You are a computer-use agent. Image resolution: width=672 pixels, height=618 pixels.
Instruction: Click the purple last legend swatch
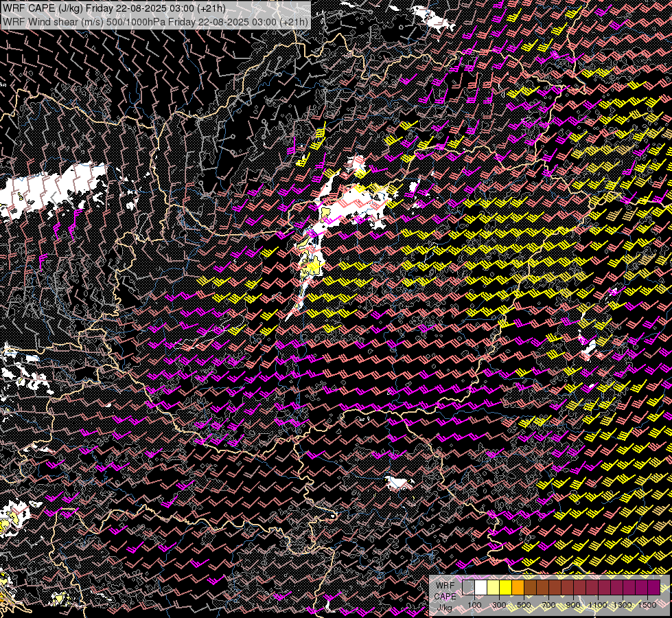click(654, 587)
